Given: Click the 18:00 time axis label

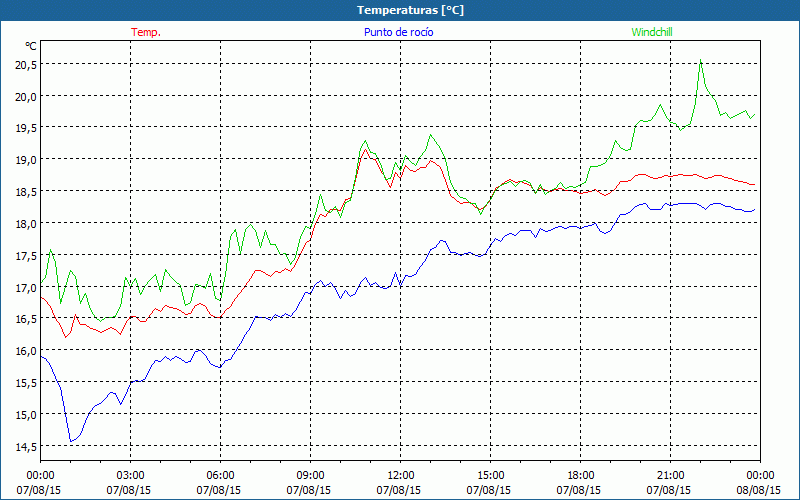Looking at the screenshot, I should 580,476.
